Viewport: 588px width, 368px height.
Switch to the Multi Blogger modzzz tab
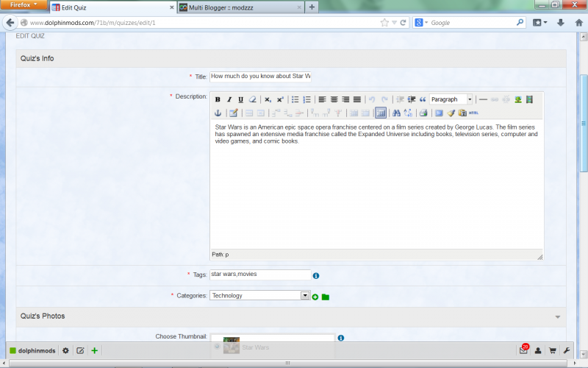[241, 7]
